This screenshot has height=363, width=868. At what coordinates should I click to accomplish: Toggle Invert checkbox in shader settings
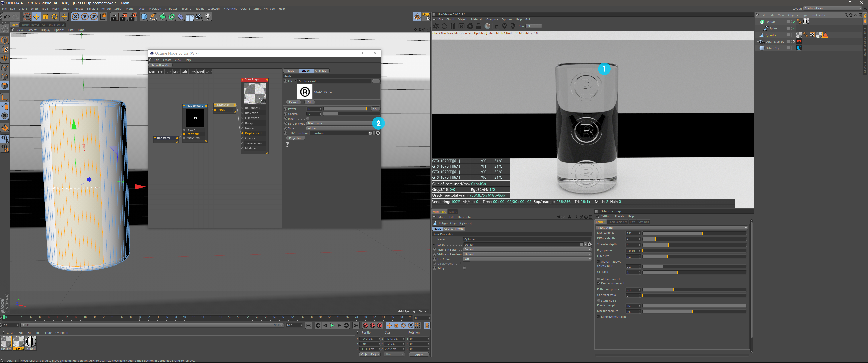pyautogui.click(x=308, y=118)
